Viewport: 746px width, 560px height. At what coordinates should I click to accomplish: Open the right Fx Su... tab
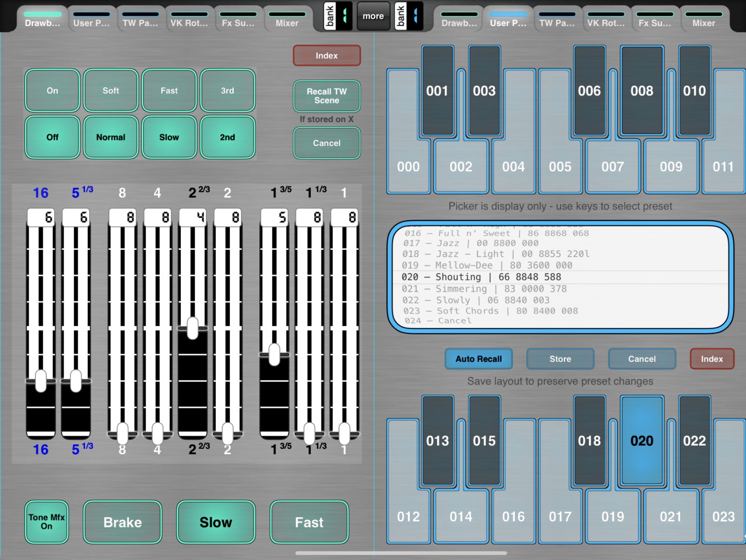tap(655, 19)
